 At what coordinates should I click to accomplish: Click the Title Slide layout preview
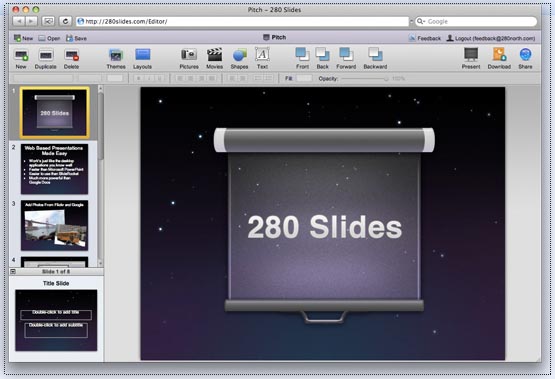(x=56, y=320)
